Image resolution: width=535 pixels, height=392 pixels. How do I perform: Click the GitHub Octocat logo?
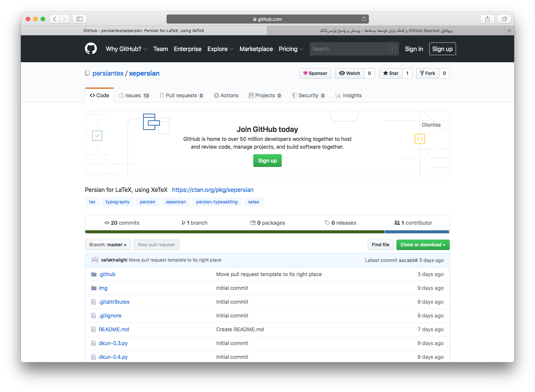(x=91, y=49)
